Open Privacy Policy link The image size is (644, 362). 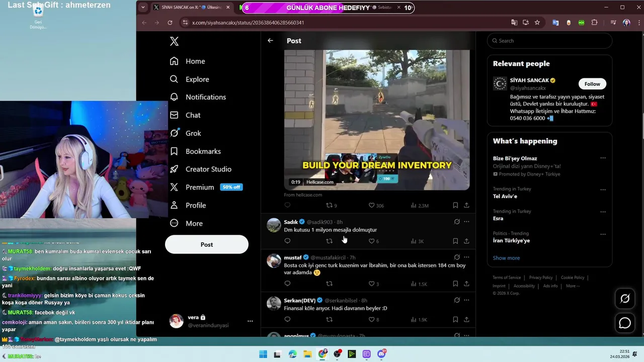541,278
